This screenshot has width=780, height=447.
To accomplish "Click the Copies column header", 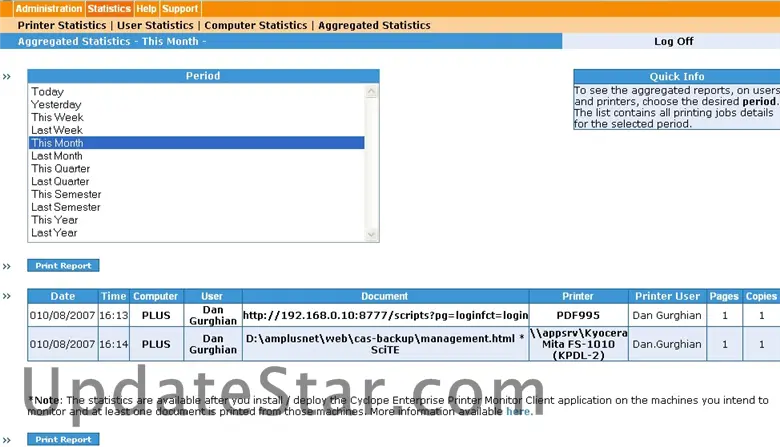I will click(761, 296).
